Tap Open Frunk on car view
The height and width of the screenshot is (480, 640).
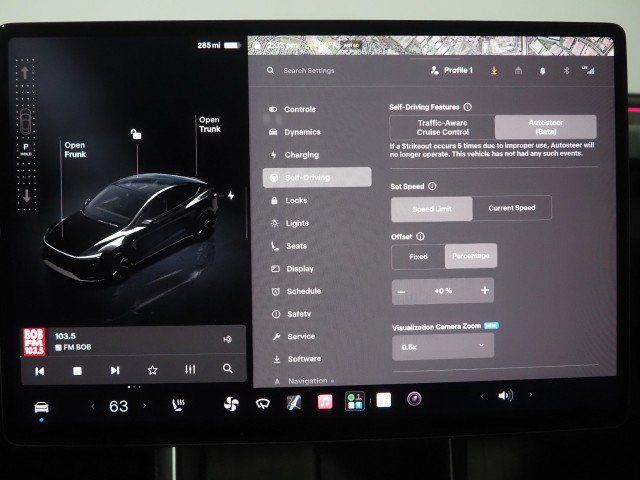tap(75, 150)
